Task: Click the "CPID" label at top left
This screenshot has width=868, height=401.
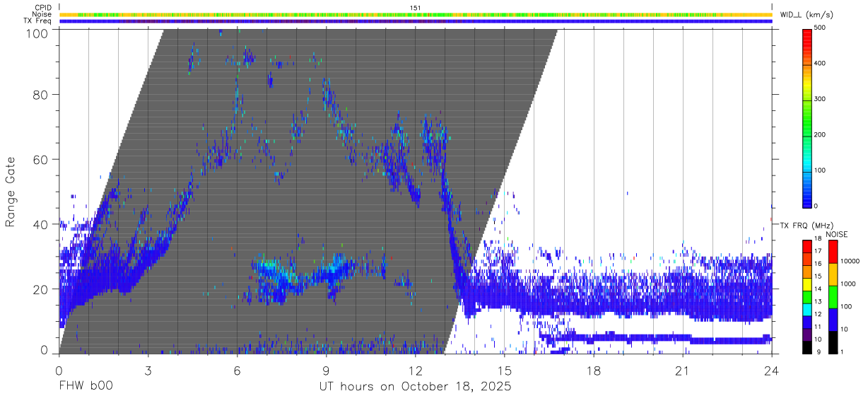Action: [43, 8]
